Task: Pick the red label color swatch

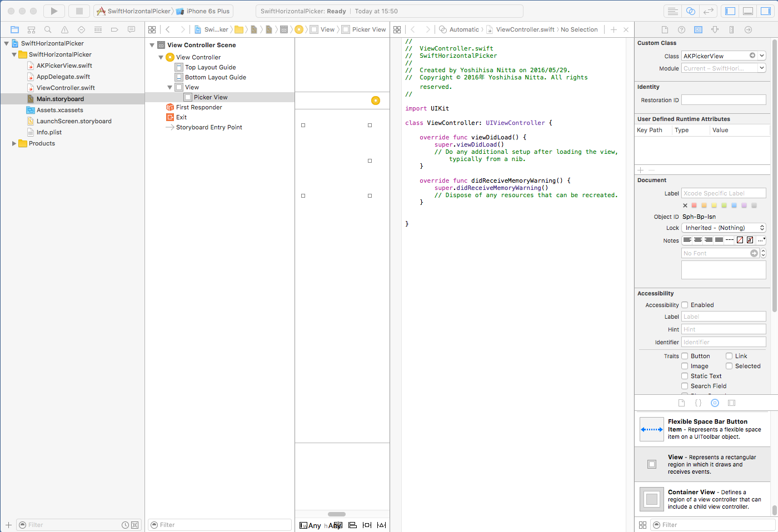Action: click(694, 205)
